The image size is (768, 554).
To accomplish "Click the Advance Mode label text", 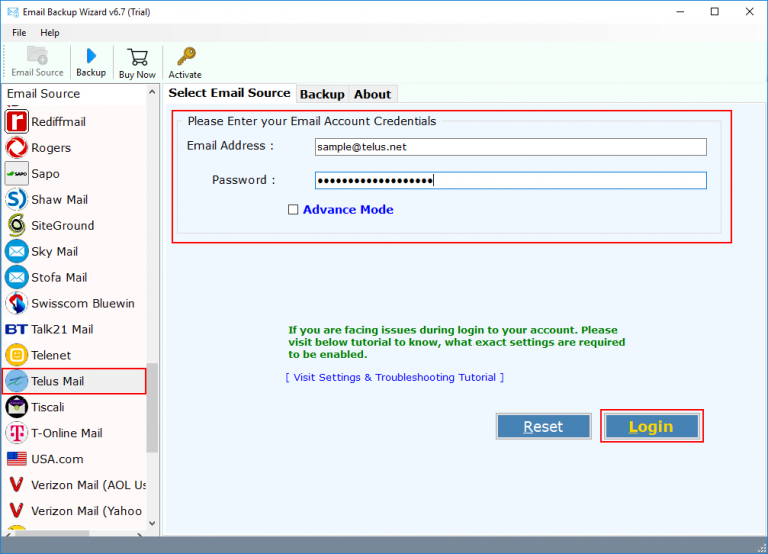I will point(348,210).
